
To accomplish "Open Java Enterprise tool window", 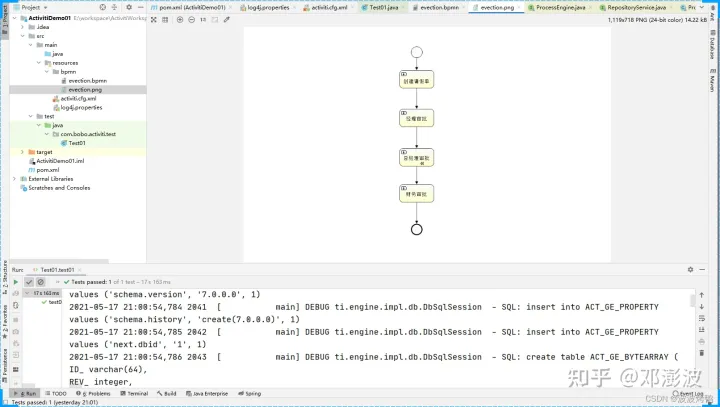I will 207,394.
